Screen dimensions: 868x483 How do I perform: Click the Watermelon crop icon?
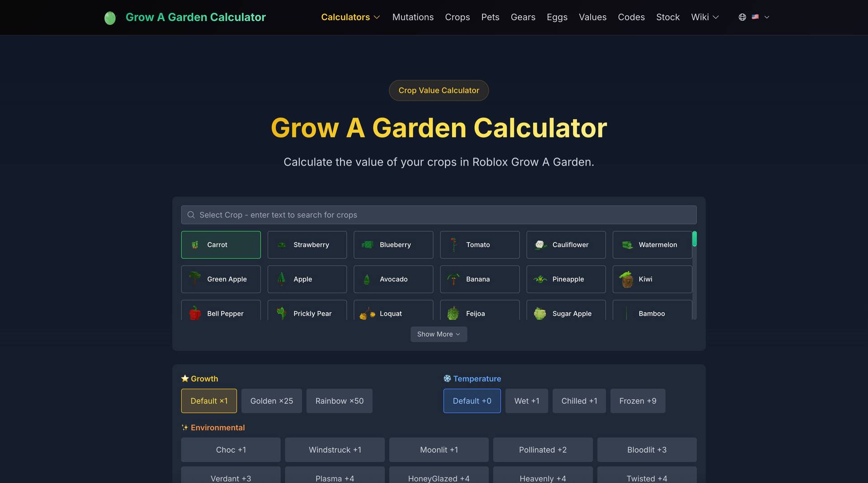tap(626, 244)
